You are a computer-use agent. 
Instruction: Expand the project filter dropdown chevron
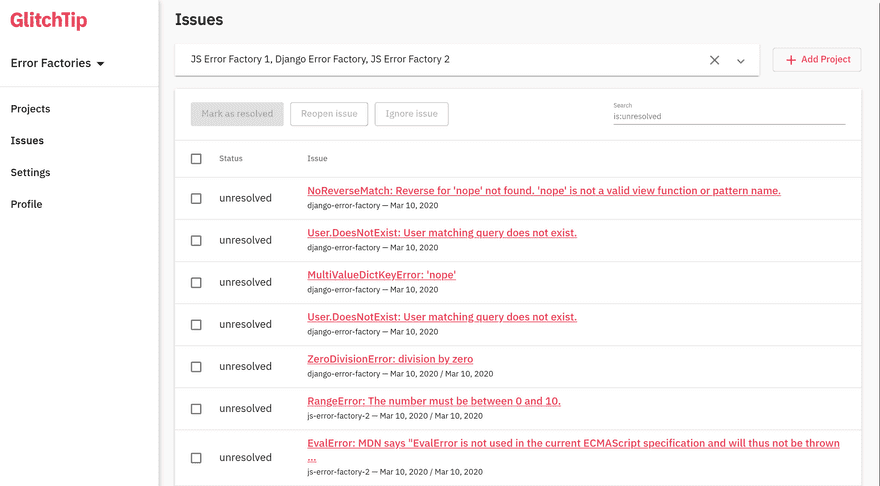click(741, 61)
